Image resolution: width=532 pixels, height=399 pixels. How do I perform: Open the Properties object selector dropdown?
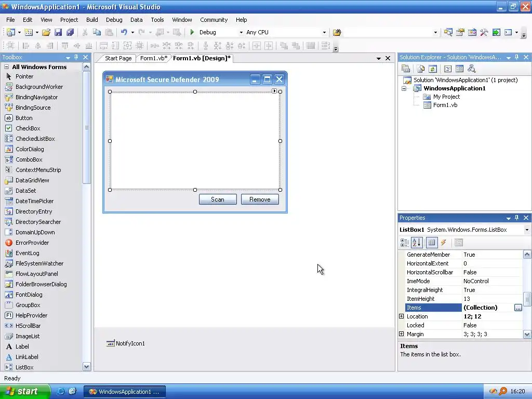[x=527, y=230]
